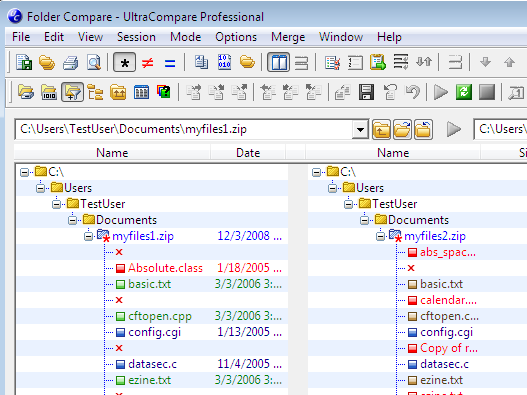Select config.cgi in left pane
The width and height of the screenshot is (527, 395).
pos(155,332)
